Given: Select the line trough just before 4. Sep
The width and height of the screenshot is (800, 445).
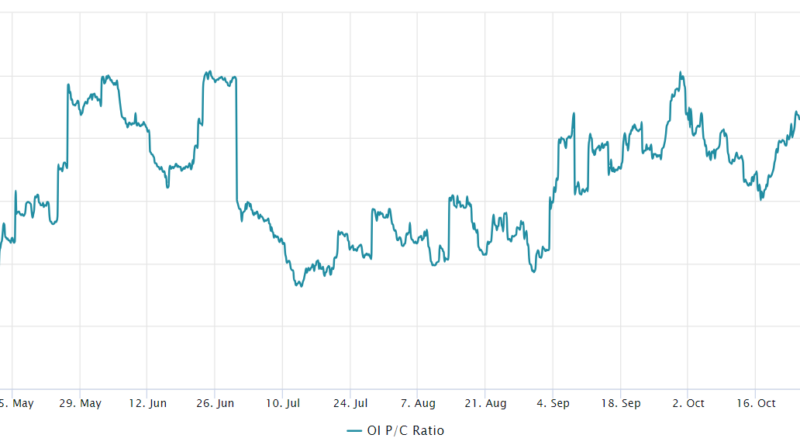Looking at the screenshot, I should point(533,272).
